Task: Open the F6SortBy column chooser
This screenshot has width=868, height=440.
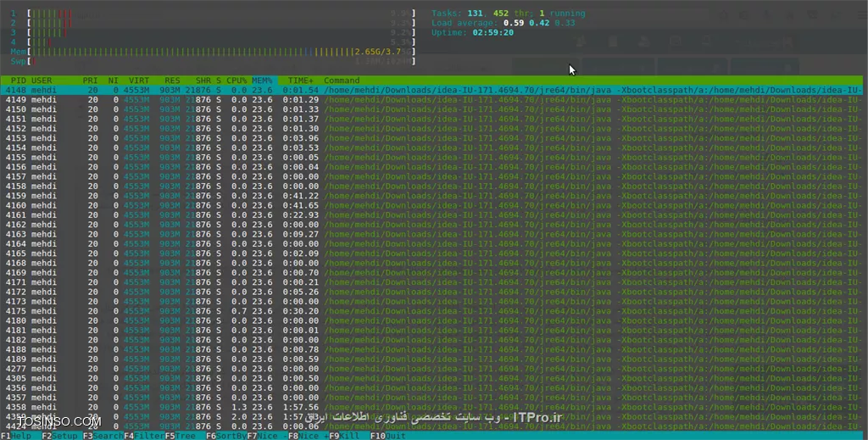Action: click(x=225, y=436)
